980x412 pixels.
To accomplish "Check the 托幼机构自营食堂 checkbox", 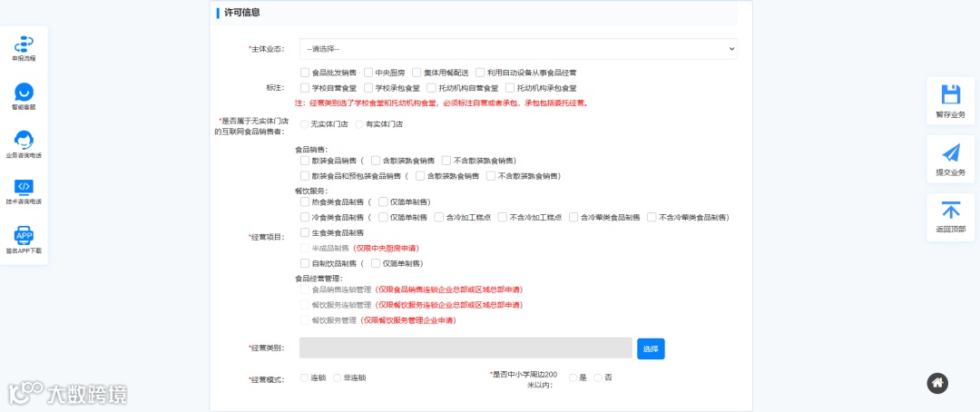I will click(x=431, y=88).
